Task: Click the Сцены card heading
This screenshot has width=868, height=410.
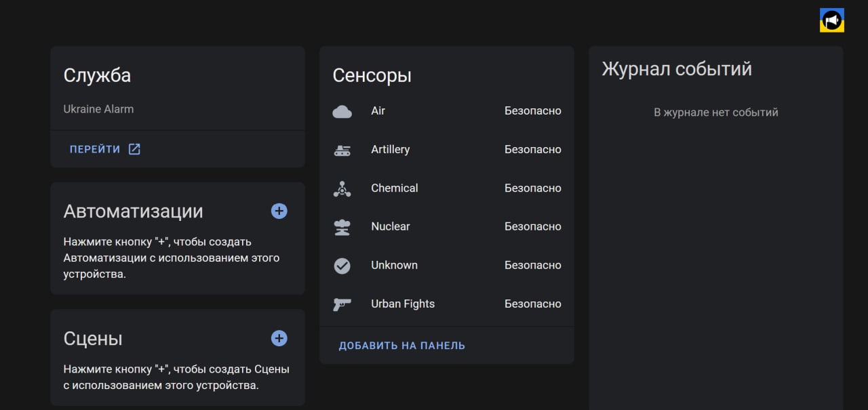Action: click(93, 339)
